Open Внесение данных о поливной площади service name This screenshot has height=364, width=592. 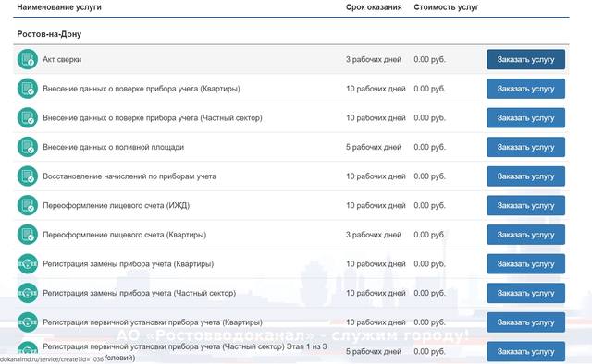pos(113,147)
